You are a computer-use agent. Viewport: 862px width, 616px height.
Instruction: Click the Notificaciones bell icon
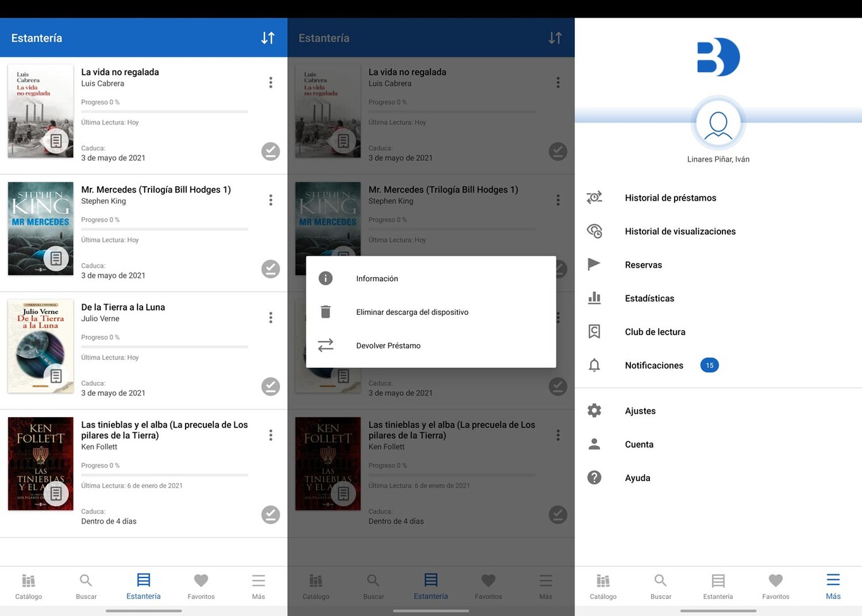pyautogui.click(x=594, y=365)
